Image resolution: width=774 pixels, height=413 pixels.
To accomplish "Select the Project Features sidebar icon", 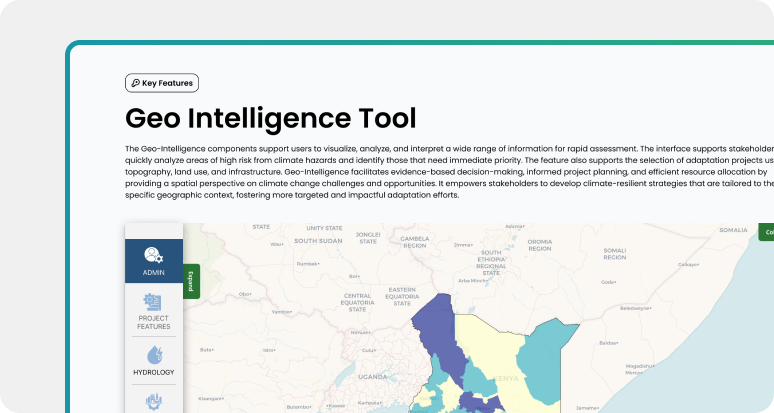I will (153, 311).
